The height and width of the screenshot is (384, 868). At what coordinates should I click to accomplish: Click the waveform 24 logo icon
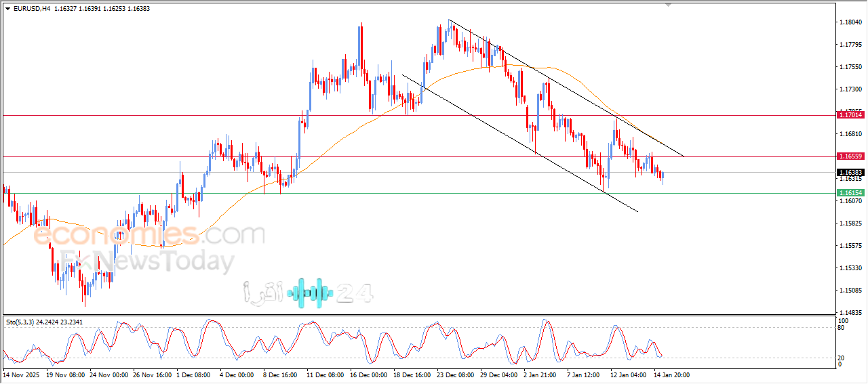tap(310, 293)
